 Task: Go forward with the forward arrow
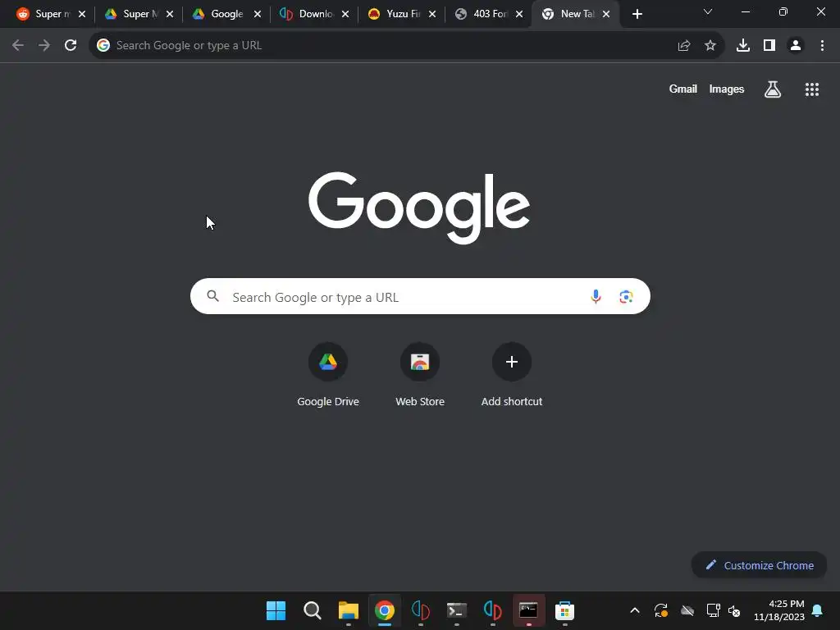click(x=44, y=45)
